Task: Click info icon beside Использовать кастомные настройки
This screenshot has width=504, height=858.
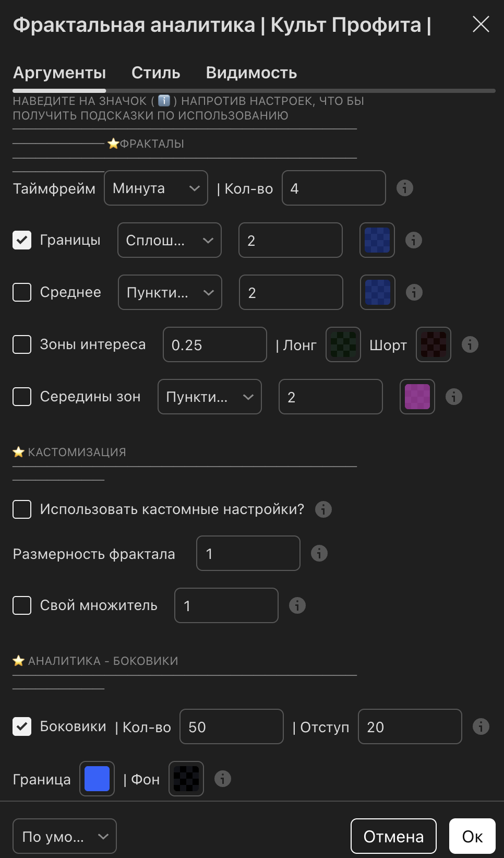Action: point(323,509)
